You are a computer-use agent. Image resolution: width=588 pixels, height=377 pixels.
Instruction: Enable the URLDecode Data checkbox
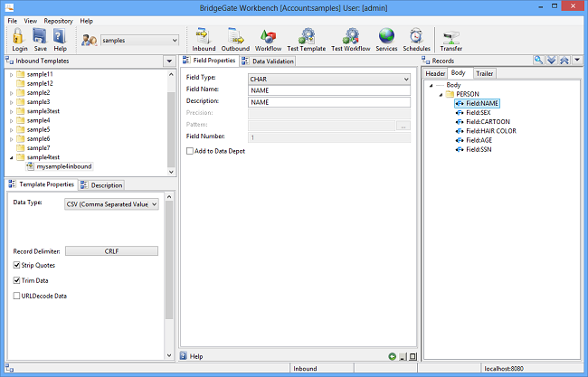click(16, 296)
